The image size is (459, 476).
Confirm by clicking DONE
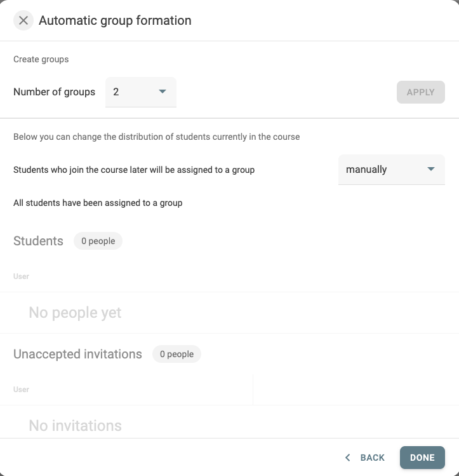coord(422,458)
